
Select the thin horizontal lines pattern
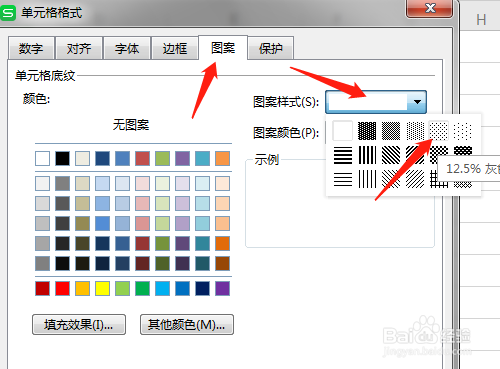[x=343, y=179]
